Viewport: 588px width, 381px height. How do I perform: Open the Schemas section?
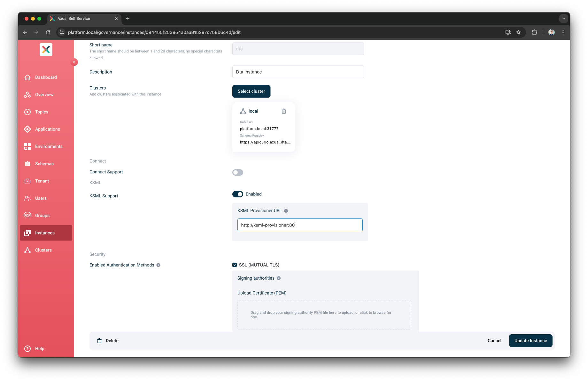tap(46, 164)
